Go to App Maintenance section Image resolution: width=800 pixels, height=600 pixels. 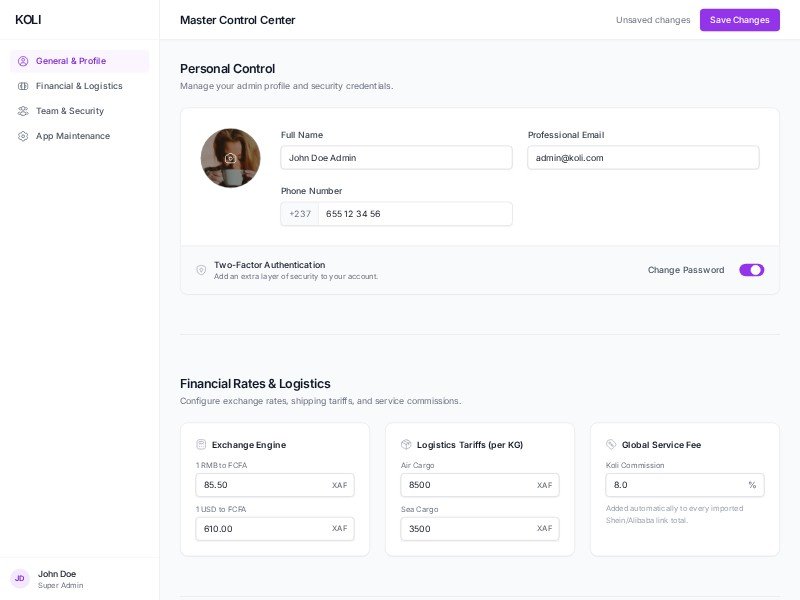click(x=73, y=136)
